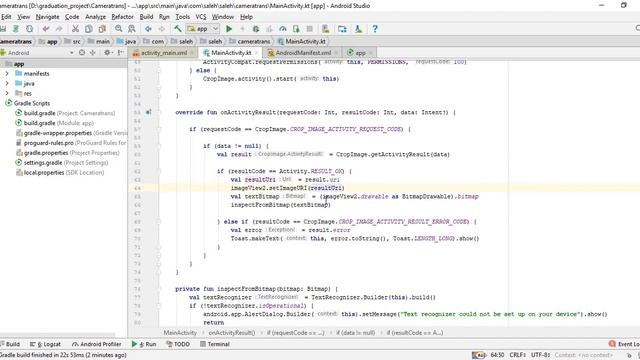Hide the Project panel with the hide icon

[x=120, y=53]
